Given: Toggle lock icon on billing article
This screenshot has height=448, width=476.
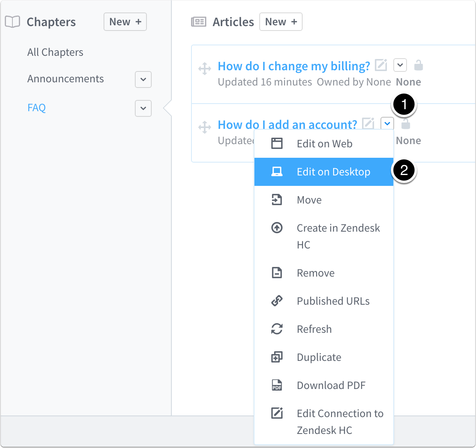Looking at the screenshot, I should click(x=419, y=65).
